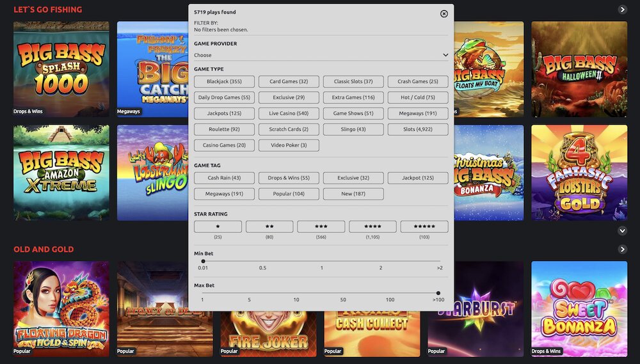Open Fire Joker game
This screenshot has width=640, height=364.
tap(269, 335)
